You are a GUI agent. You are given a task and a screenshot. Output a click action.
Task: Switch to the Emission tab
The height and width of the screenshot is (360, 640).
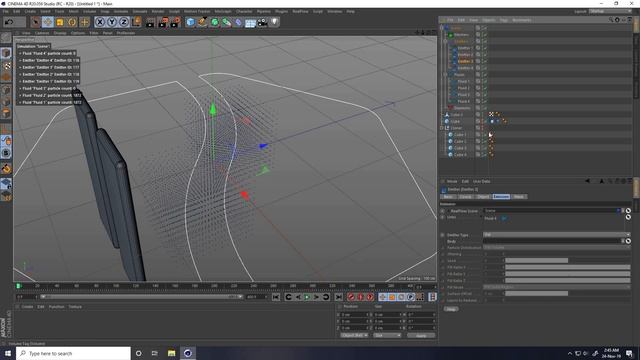(x=501, y=196)
